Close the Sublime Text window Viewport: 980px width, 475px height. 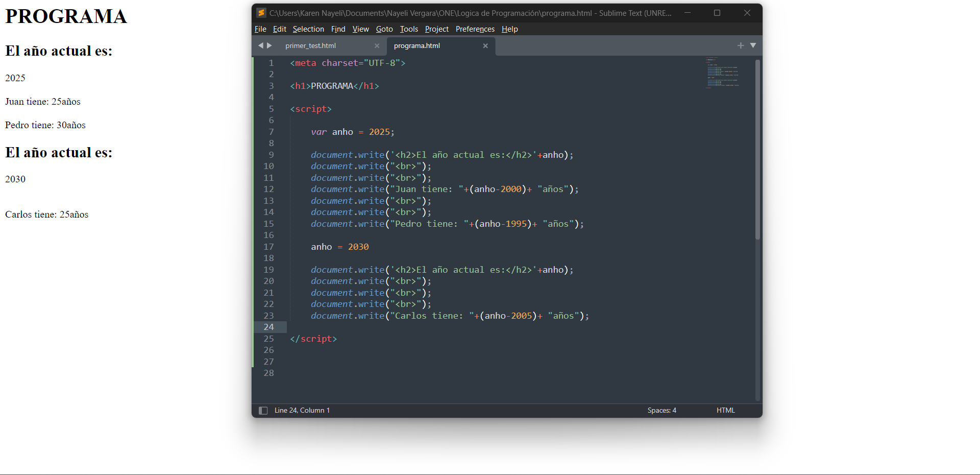pos(747,13)
